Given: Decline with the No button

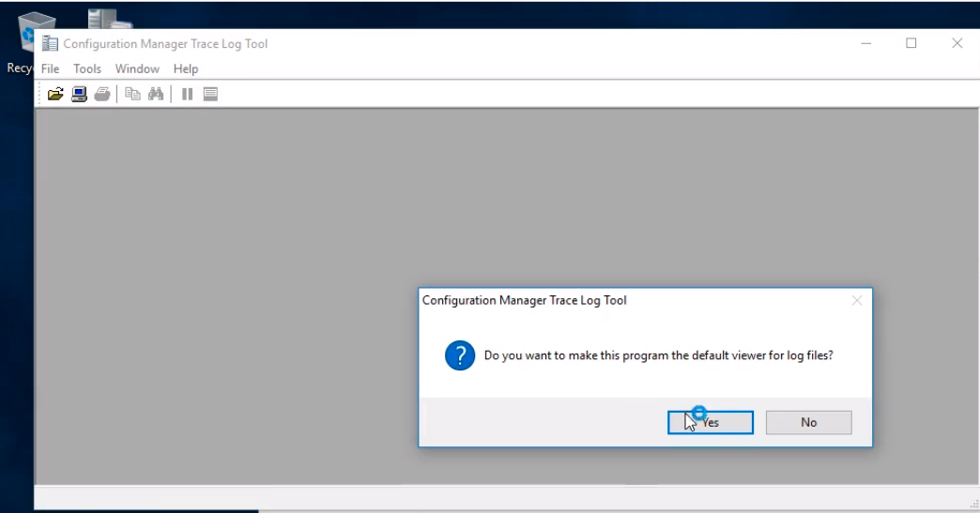Looking at the screenshot, I should pyautogui.click(x=809, y=423).
